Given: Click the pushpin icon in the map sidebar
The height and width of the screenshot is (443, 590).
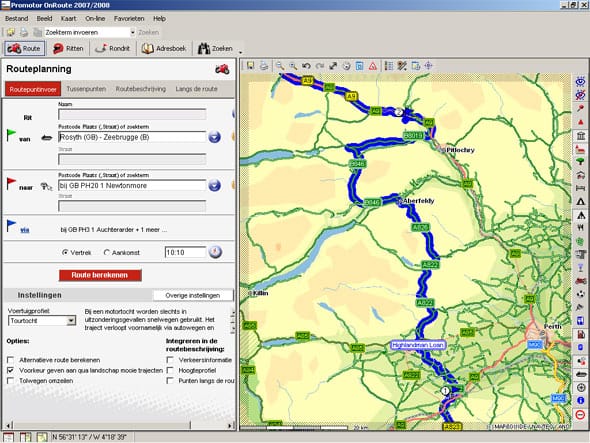Looking at the screenshot, I should point(580,109).
